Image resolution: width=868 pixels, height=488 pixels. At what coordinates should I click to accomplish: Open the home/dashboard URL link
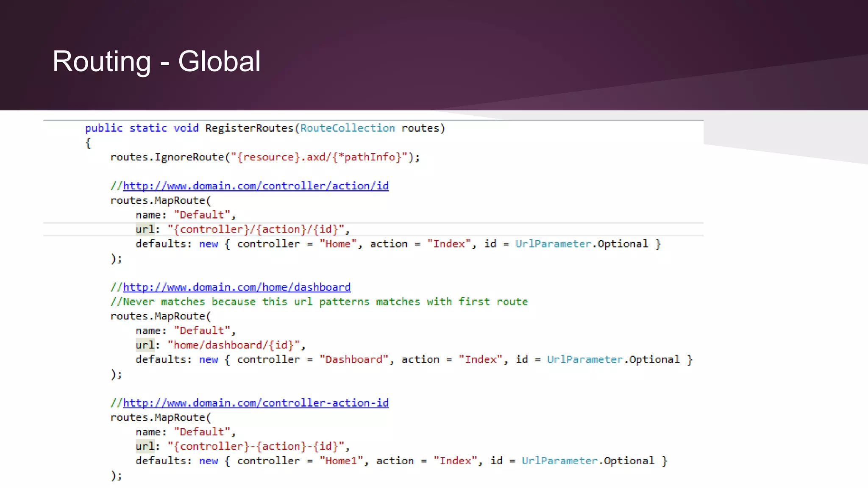237,287
